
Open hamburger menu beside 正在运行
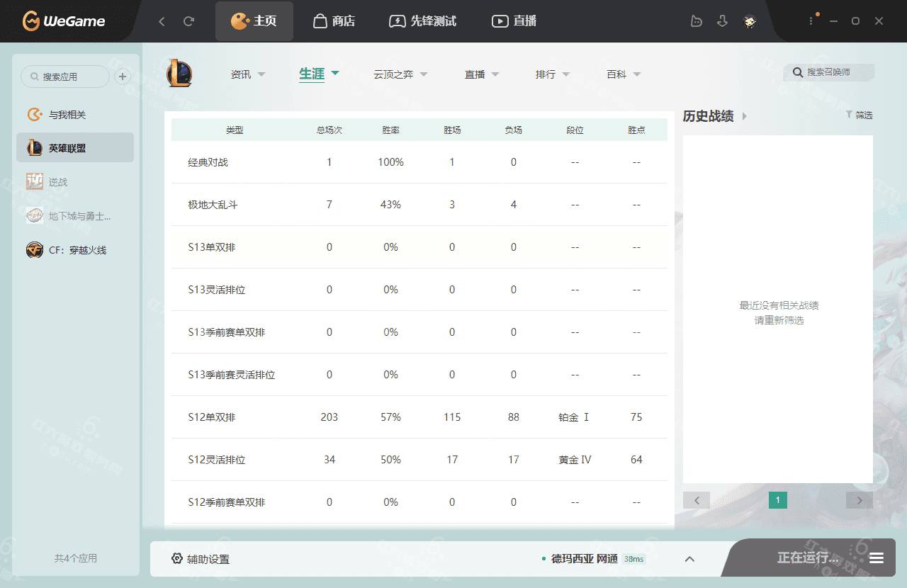click(877, 558)
